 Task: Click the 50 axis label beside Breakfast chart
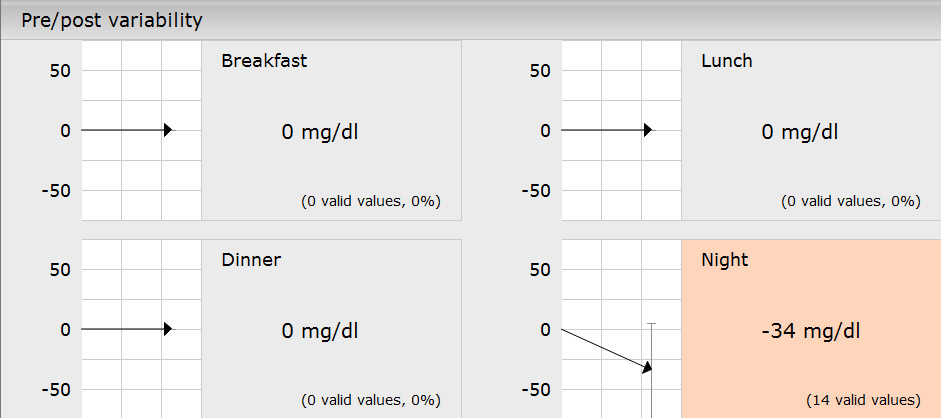(x=63, y=70)
